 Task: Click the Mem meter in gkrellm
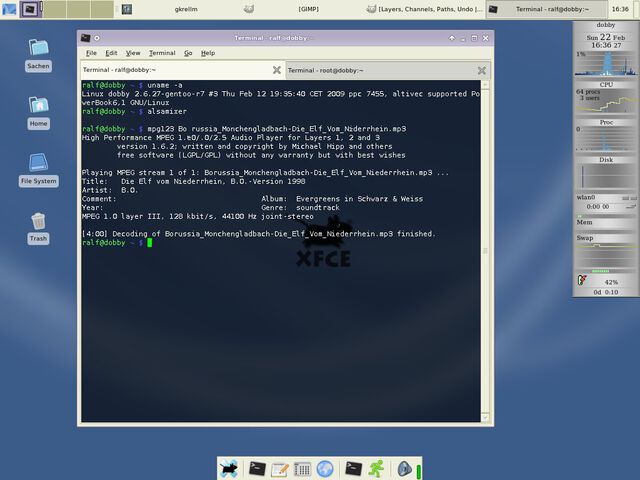coord(606,223)
